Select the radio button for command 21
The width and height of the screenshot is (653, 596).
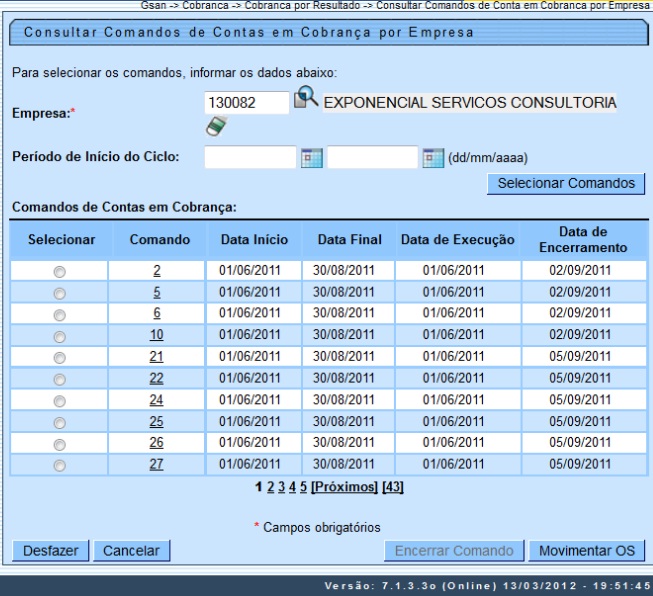pos(60,357)
